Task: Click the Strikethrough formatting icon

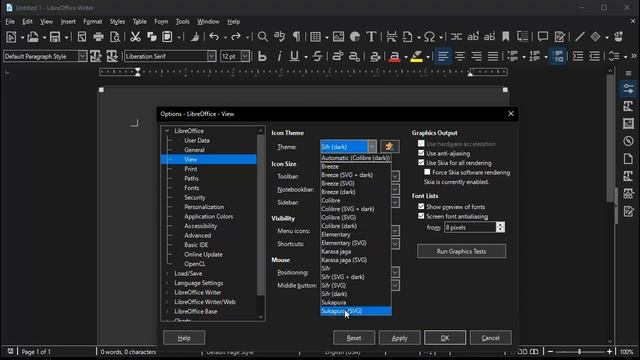Action: click(x=317, y=56)
